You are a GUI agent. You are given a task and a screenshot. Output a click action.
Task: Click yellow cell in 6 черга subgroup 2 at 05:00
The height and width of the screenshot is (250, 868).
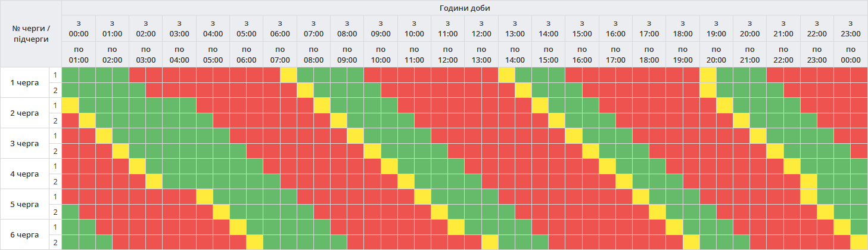point(255,242)
